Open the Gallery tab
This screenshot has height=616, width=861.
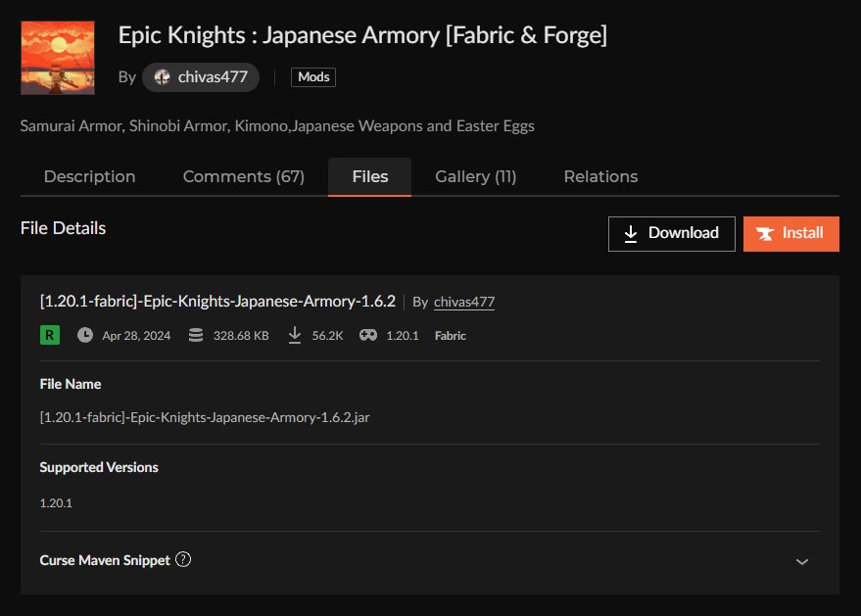click(475, 176)
